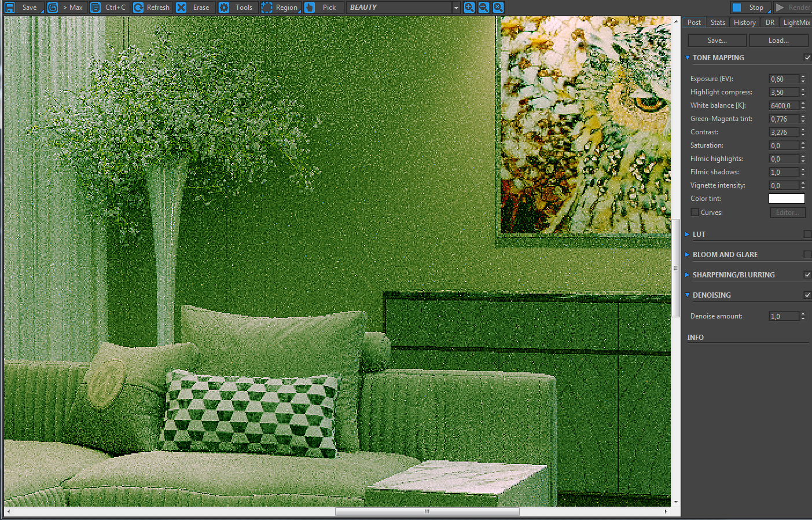Switch to the Post tab

click(694, 23)
